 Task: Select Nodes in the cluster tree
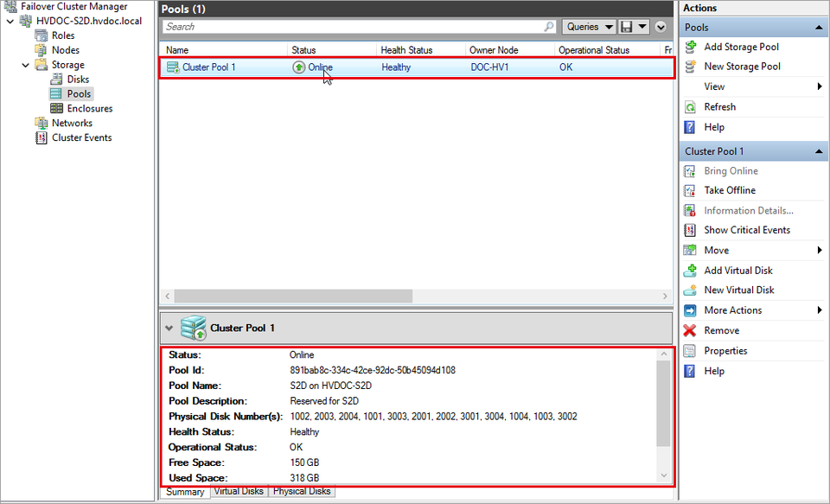click(x=65, y=50)
